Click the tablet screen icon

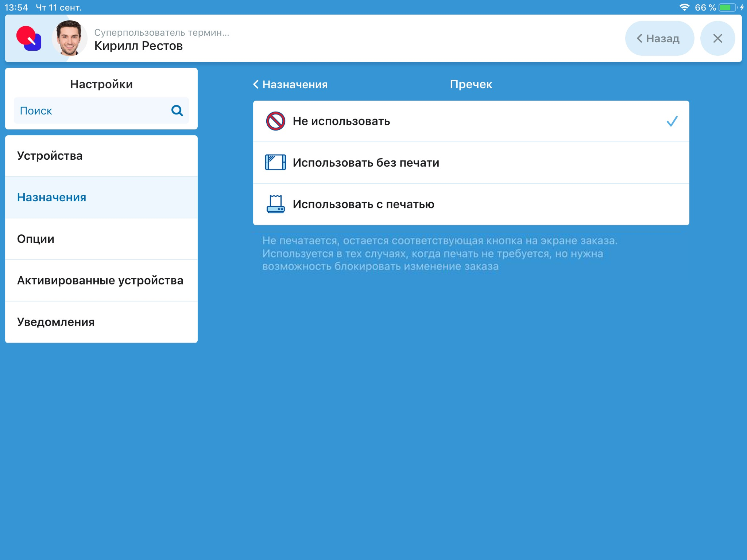coord(275,163)
